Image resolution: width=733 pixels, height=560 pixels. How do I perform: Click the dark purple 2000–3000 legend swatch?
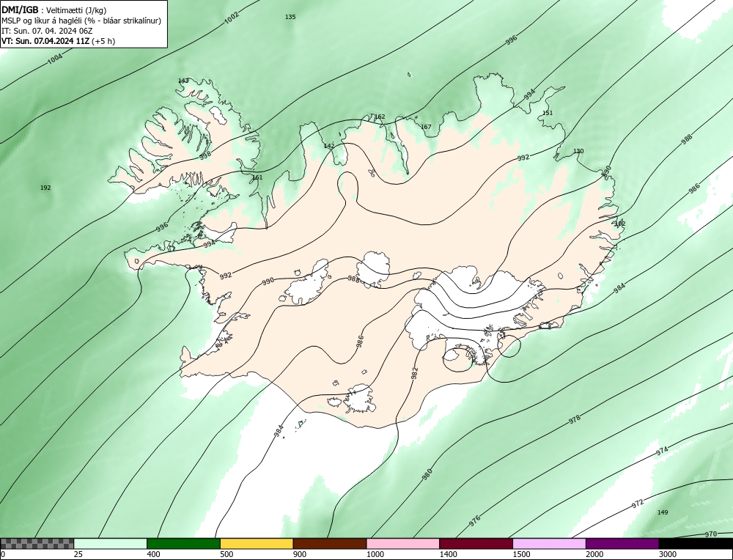point(622,544)
